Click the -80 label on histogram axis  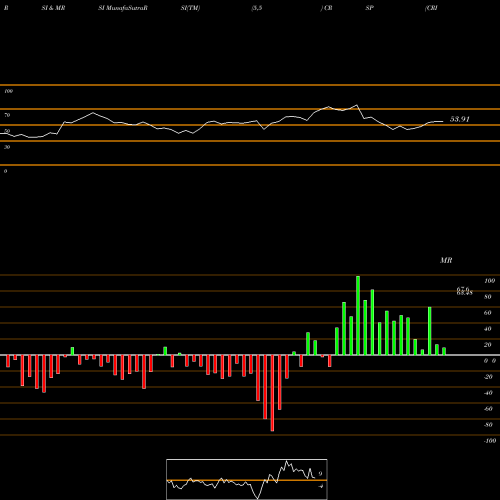tap(488, 425)
